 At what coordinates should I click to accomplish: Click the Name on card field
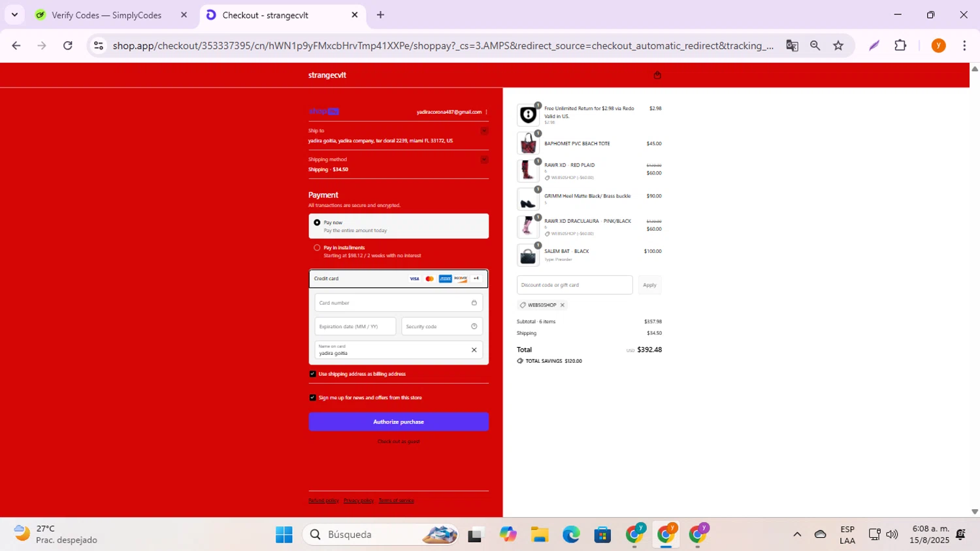399,350
